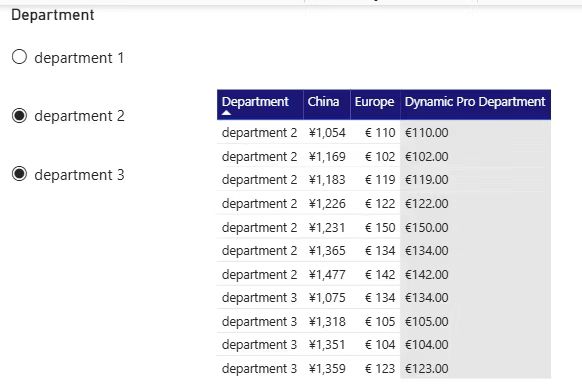Select the ¥1,054 China cell
The image size is (582, 391).
pyautogui.click(x=327, y=133)
